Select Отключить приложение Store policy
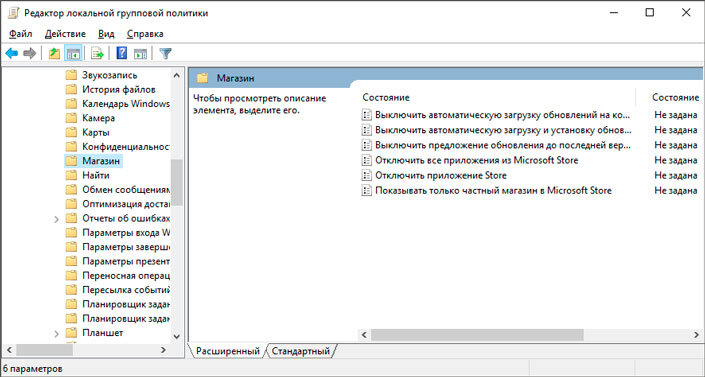The height and width of the screenshot is (377, 705). click(441, 175)
